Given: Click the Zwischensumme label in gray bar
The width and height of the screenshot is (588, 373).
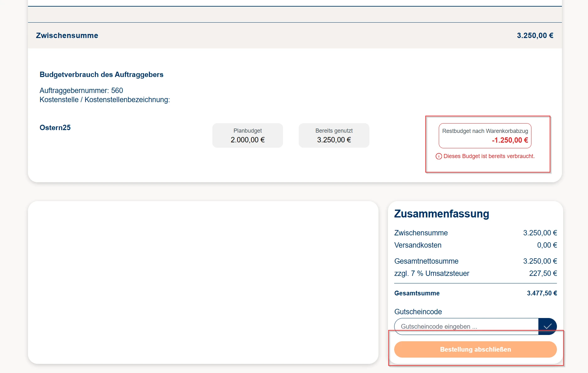Looking at the screenshot, I should pyautogui.click(x=67, y=36).
